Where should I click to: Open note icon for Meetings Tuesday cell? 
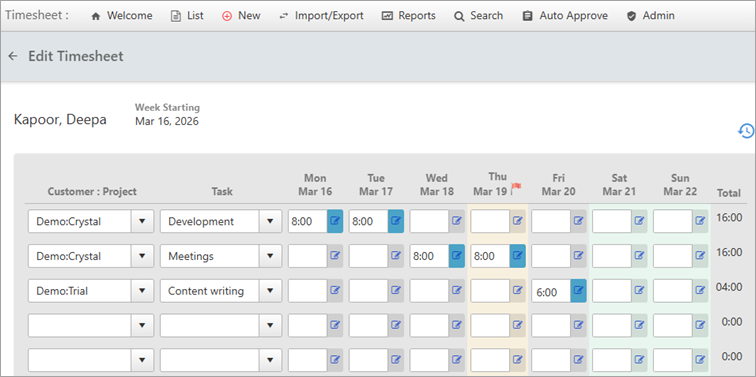(396, 256)
